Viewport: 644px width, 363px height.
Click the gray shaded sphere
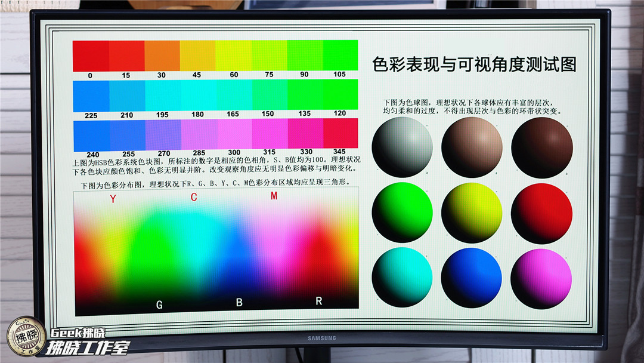402,147
